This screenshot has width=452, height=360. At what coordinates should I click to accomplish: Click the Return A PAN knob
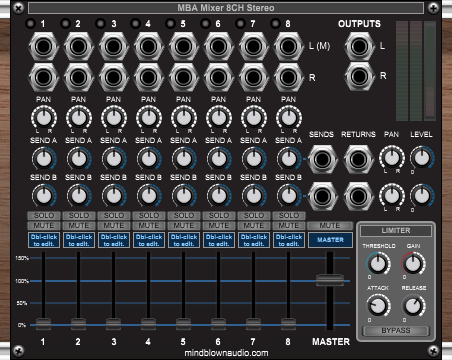pyautogui.click(x=392, y=158)
